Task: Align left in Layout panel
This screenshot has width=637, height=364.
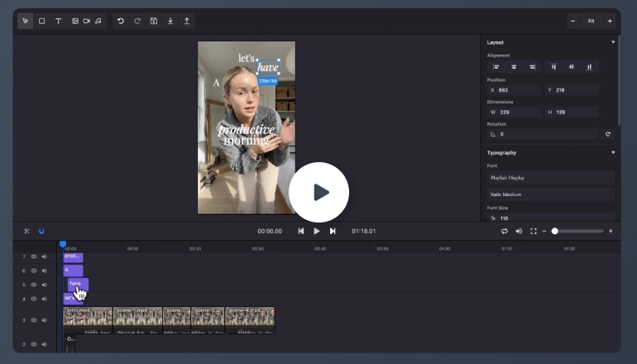Action: pos(496,67)
